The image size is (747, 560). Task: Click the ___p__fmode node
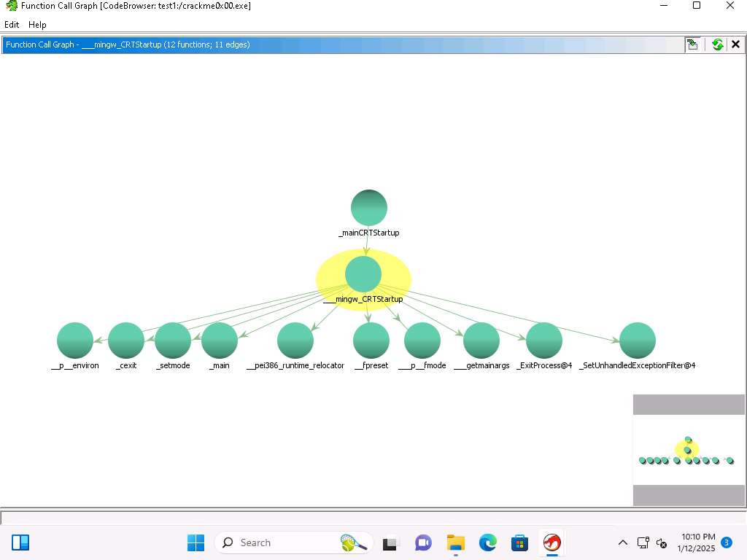point(422,341)
